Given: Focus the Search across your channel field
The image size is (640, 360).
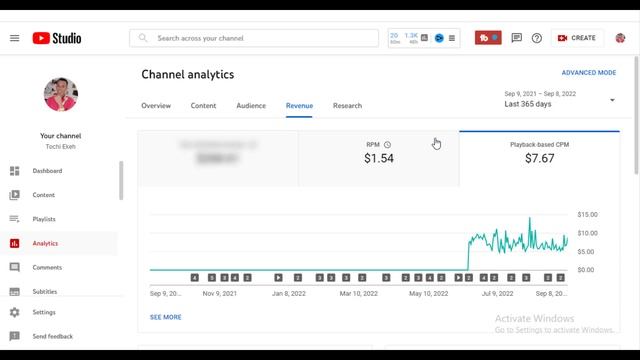Looking at the screenshot, I should click(254, 38).
